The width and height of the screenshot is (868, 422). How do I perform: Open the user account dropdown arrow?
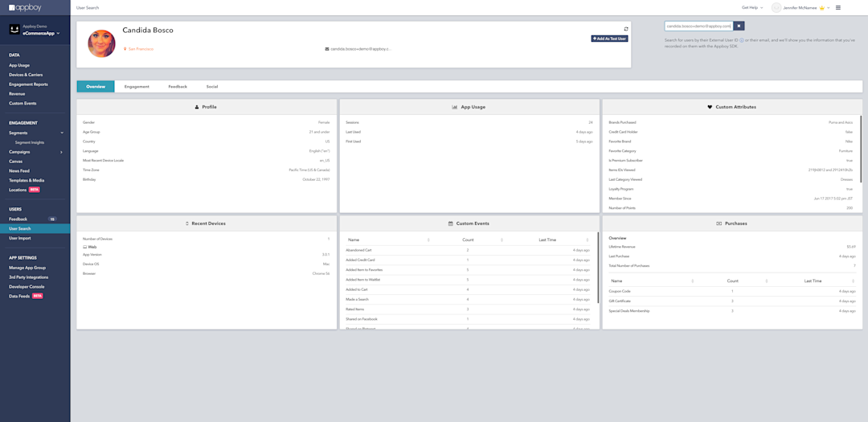(829, 8)
